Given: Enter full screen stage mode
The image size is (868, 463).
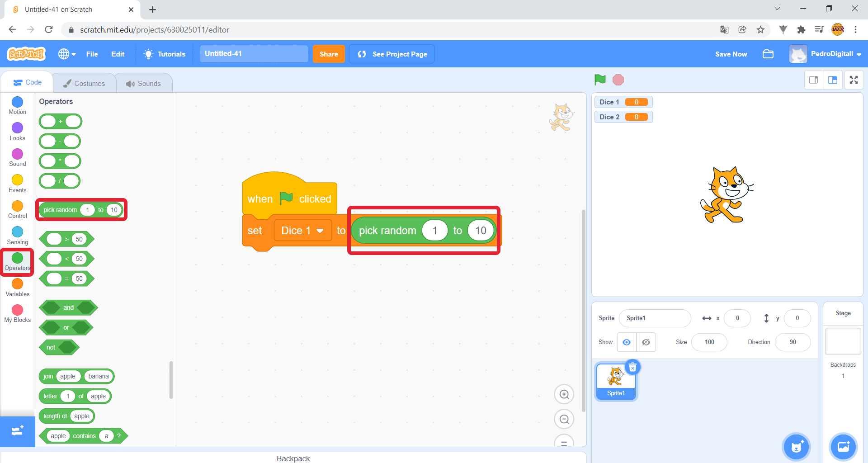Looking at the screenshot, I should tap(854, 80).
